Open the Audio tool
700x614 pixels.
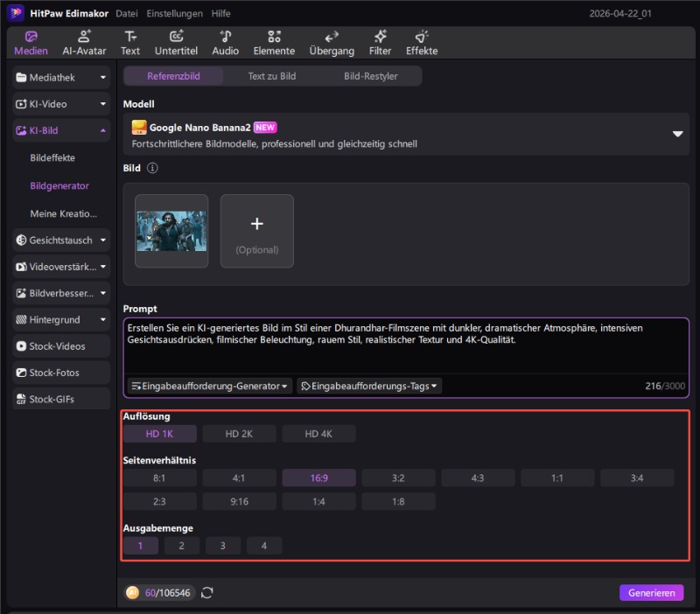tap(225, 43)
